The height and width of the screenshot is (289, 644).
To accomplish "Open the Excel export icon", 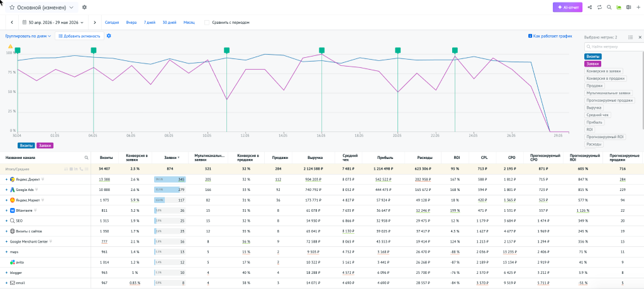I will point(628,8).
